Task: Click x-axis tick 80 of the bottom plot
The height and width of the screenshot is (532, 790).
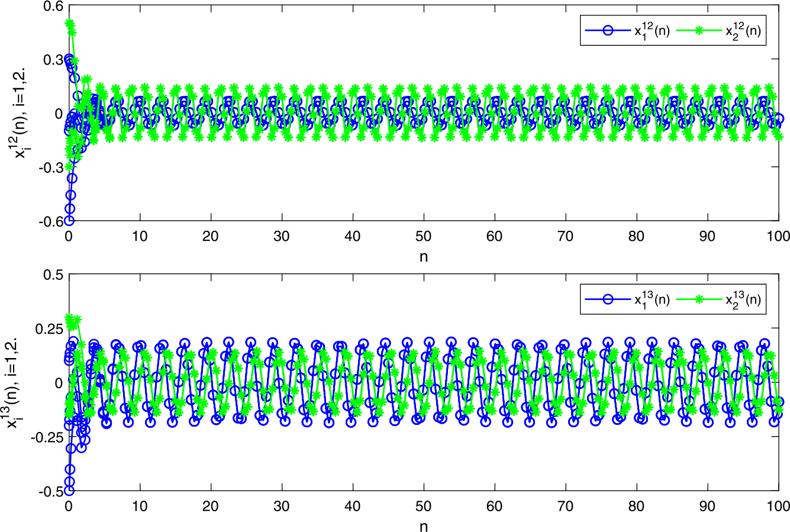Action: pos(637,505)
